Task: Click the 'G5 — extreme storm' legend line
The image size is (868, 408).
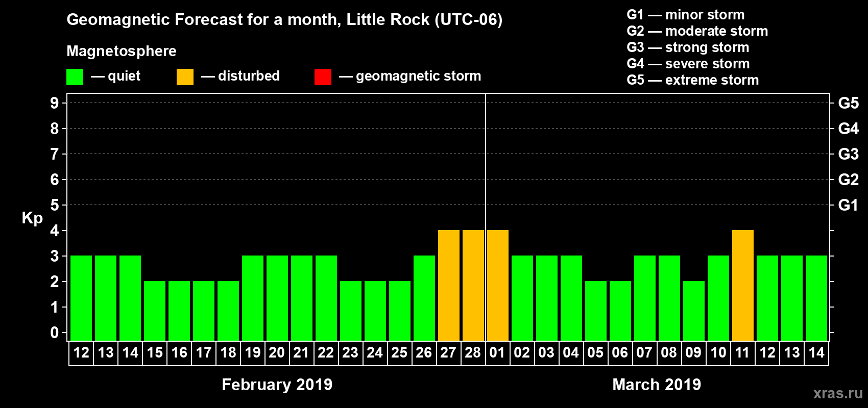Action: [x=693, y=80]
